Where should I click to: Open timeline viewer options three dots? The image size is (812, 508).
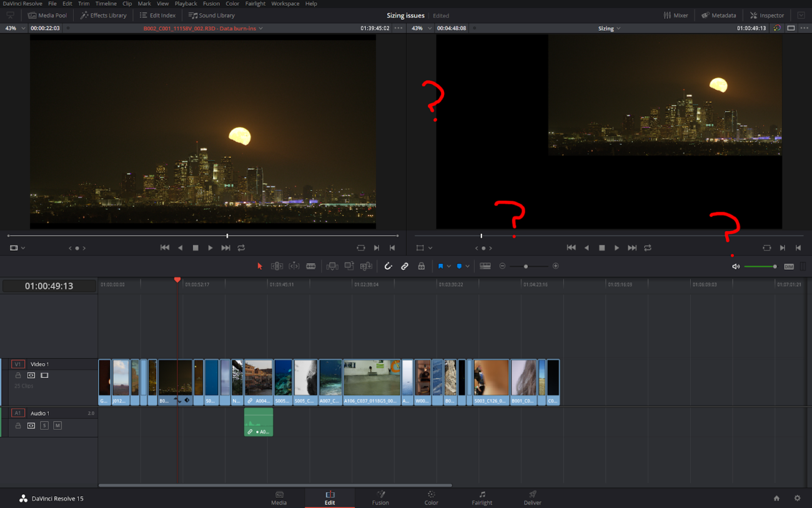pos(804,28)
